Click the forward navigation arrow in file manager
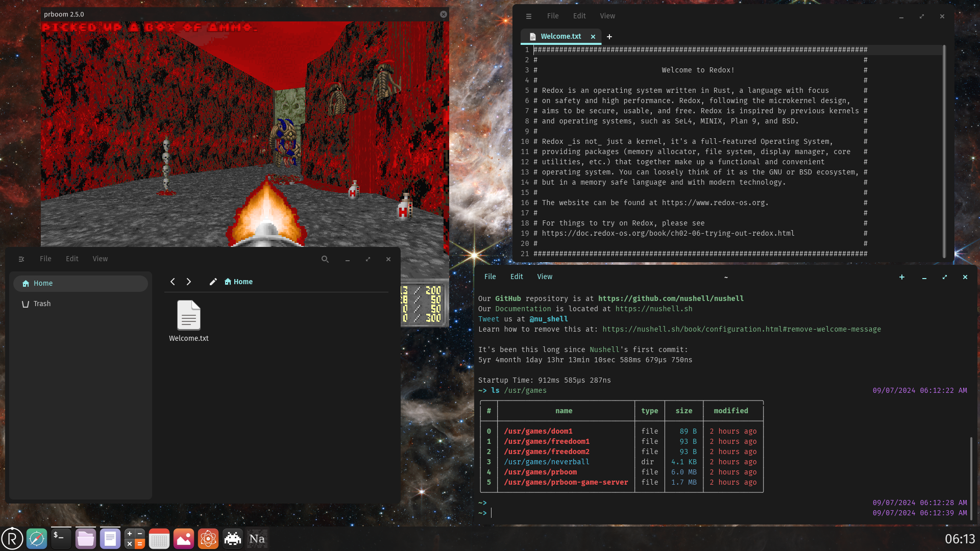This screenshot has height=551, width=980. [188, 281]
